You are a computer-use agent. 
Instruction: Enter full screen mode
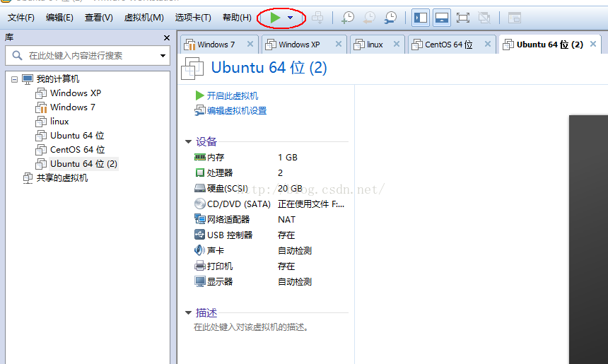click(x=462, y=18)
